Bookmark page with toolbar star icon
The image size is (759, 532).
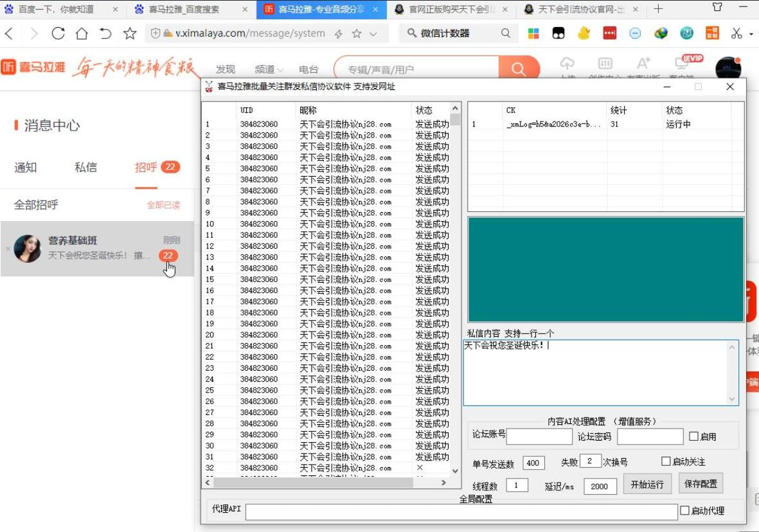[129, 33]
